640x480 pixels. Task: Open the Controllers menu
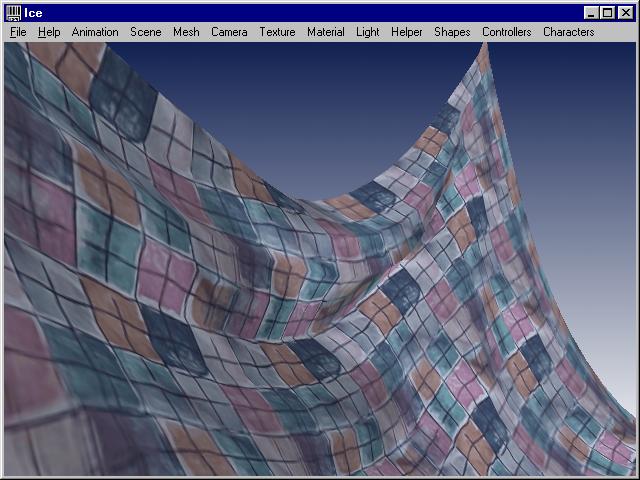pyautogui.click(x=507, y=32)
